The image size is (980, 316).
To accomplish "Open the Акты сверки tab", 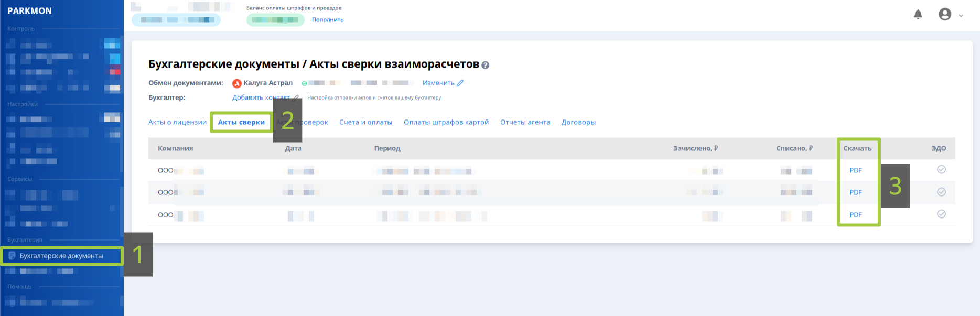I will [x=241, y=122].
